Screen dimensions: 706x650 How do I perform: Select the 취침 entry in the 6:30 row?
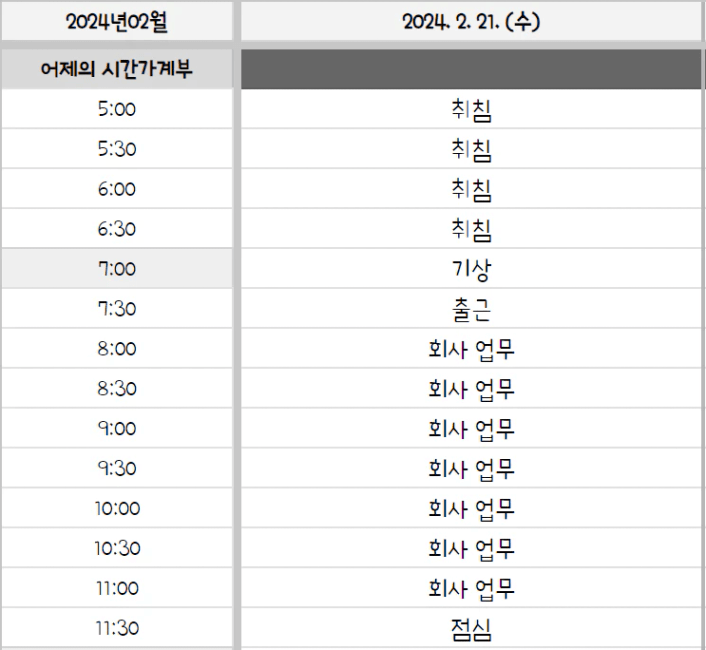472,229
